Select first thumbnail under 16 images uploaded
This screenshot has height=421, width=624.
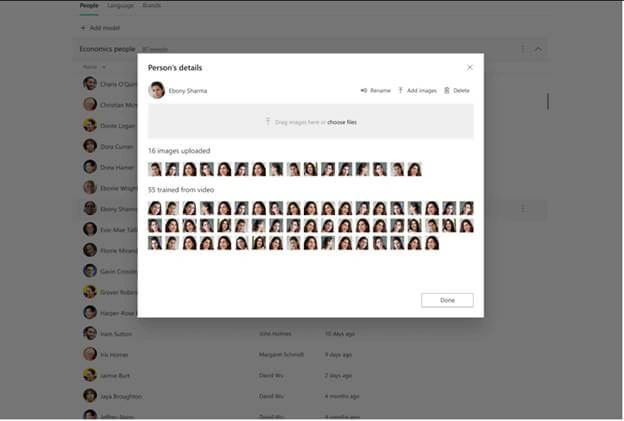click(155, 169)
